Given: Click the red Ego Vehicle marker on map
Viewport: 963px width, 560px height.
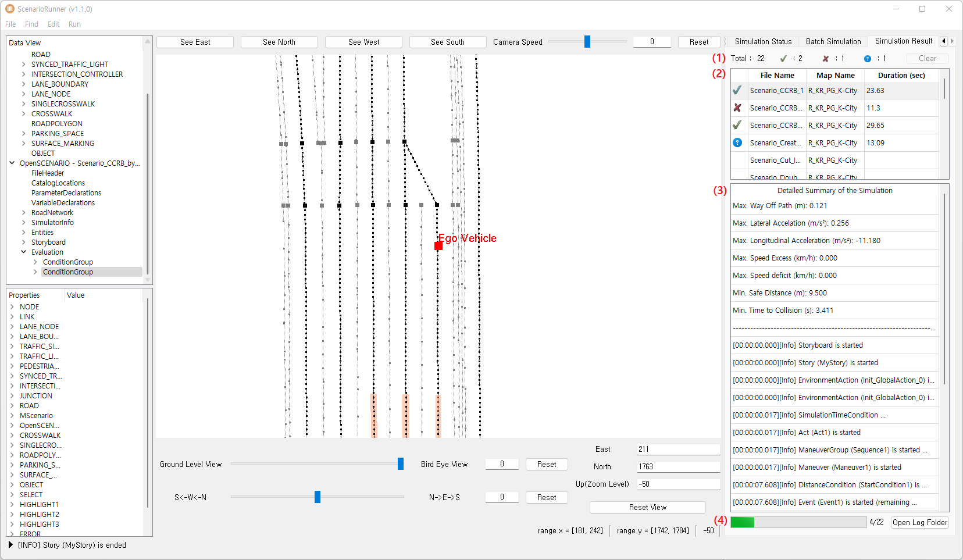Looking at the screenshot, I should point(438,246).
